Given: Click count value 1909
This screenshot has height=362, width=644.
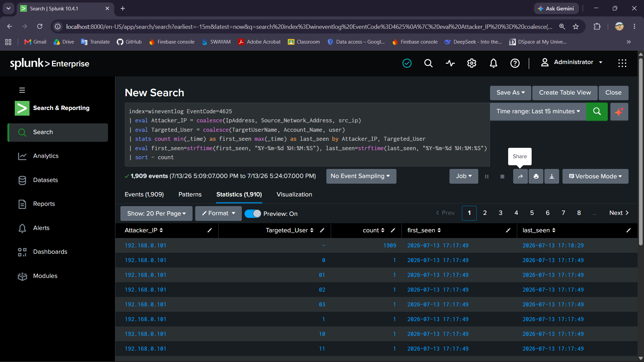Looking at the screenshot, I should (x=389, y=246).
